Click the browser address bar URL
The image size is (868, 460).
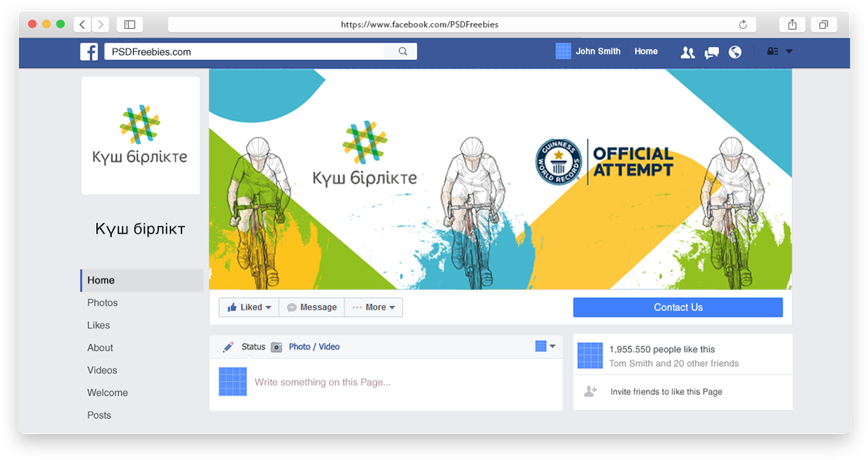click(x=420, y=25)
